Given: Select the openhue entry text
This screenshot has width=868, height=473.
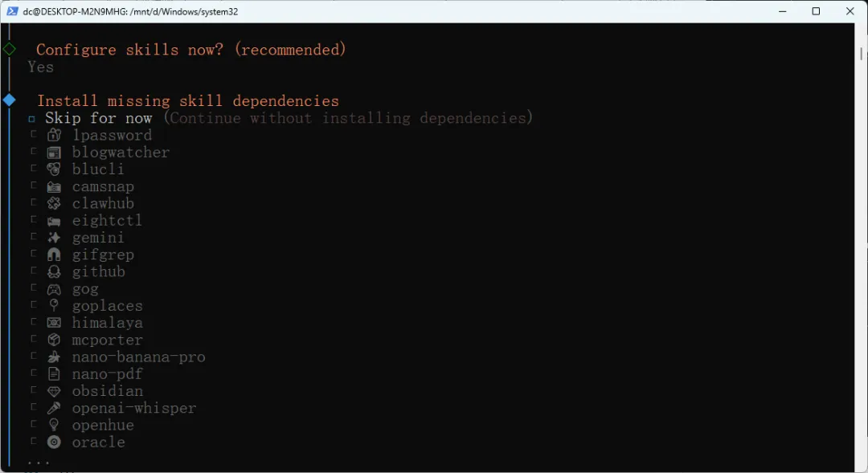Looking at the screenshot, I should (103, 426).
